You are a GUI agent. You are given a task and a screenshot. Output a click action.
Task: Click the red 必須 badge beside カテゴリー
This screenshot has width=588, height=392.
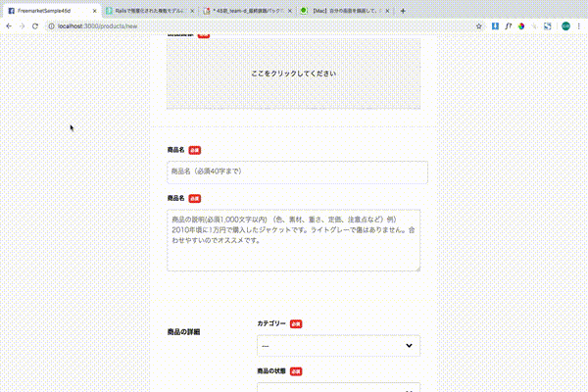click(x=296, y=323)
